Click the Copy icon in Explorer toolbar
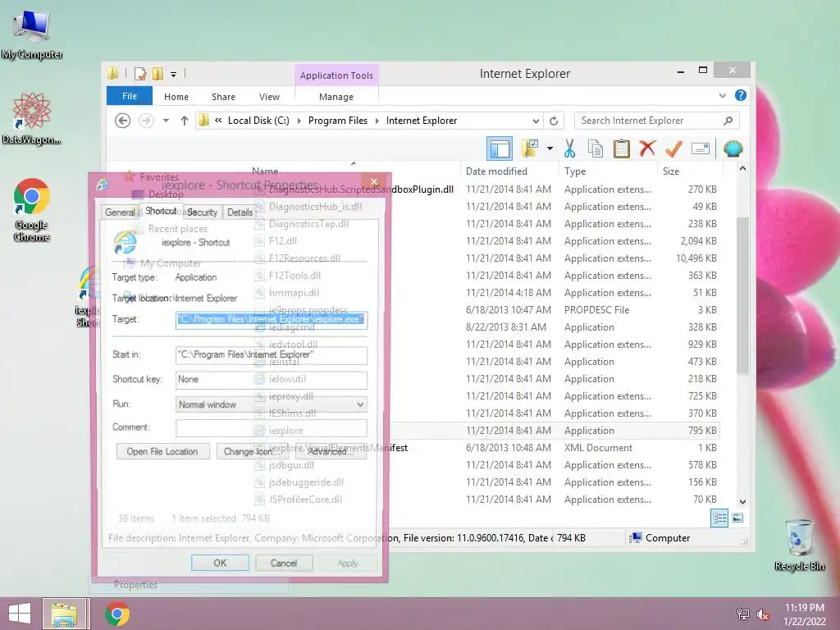Viewport: 840px width, 630px height. tap(596, 148)
